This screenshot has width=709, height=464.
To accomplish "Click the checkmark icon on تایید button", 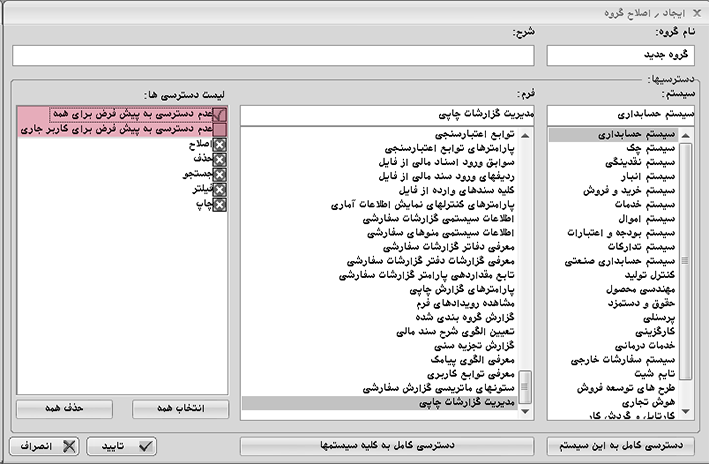I will coord(148,446).
